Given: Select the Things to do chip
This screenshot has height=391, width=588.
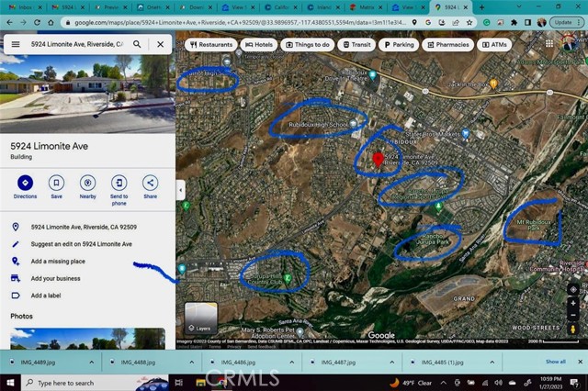Looking at the screenshot, I should pos(308,45).
